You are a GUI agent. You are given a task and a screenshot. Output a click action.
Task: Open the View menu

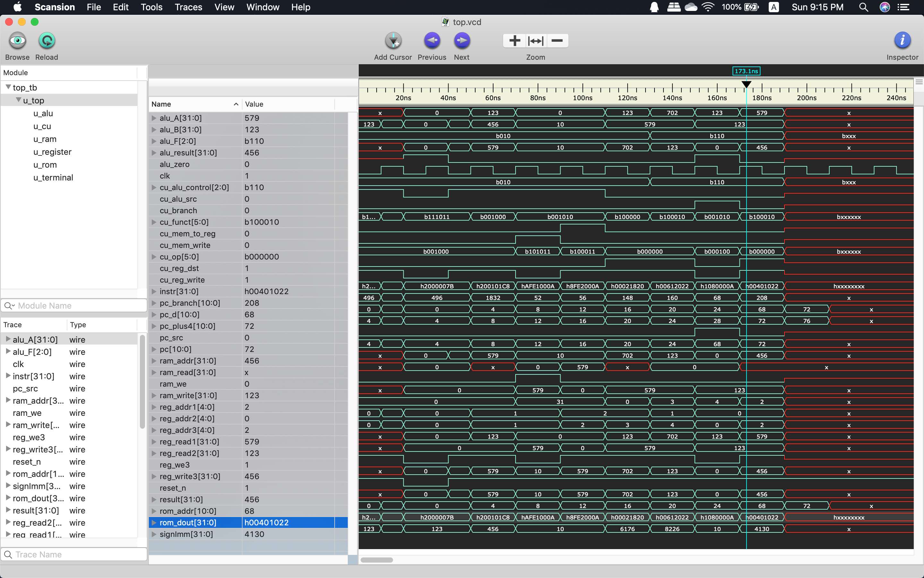click(x=224, y=7)
